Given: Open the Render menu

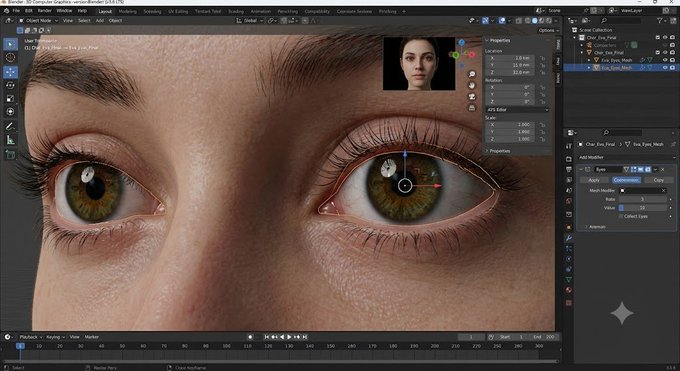Looking at the screenshot, I should pyautogui.click(x=44, y=10).
